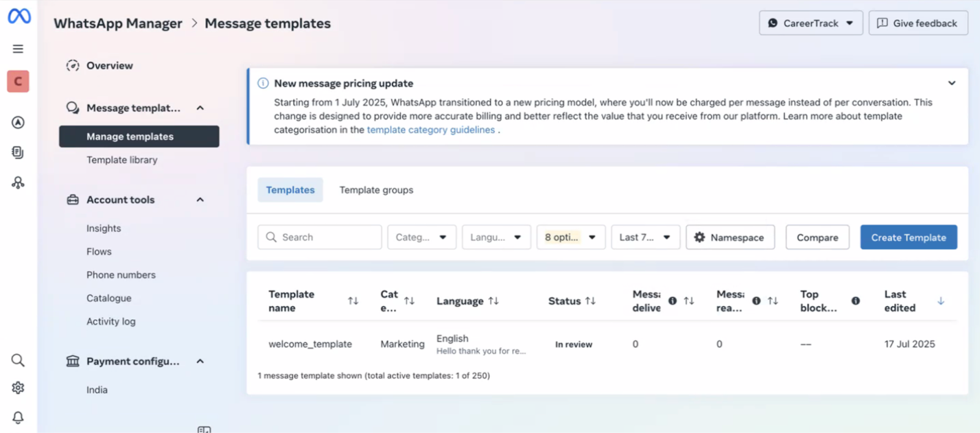Image resolution: width=980 pixels, height=433 pixels.
Task: Open the notifications bell icon
Action: point(18,418)
